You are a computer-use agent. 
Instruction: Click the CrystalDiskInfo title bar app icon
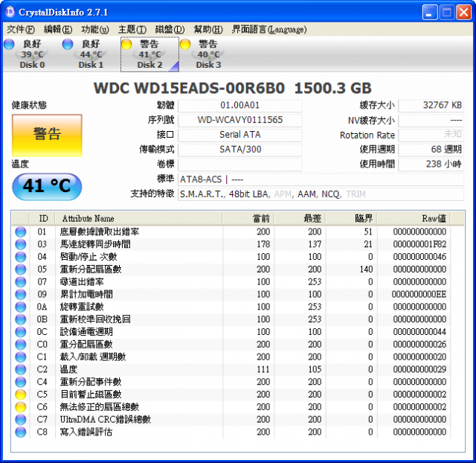point(10,12)
